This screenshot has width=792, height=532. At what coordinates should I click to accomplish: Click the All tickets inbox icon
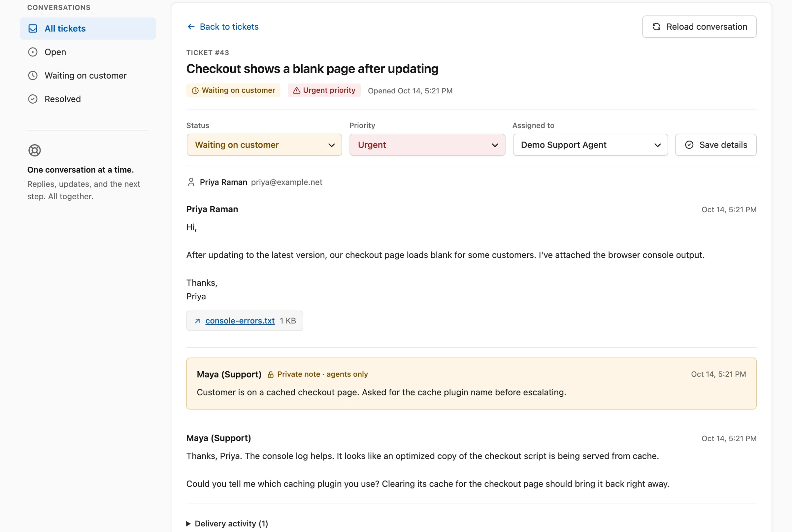click(33, 28)
